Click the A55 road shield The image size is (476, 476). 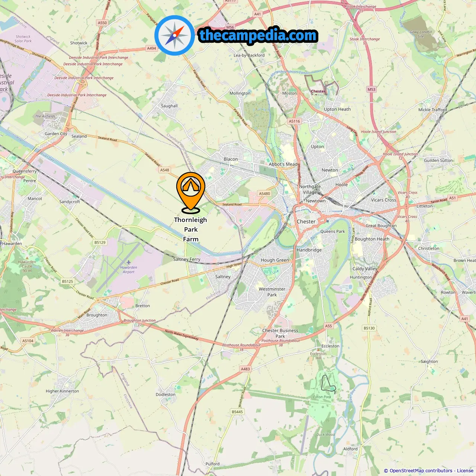(328, 326)
